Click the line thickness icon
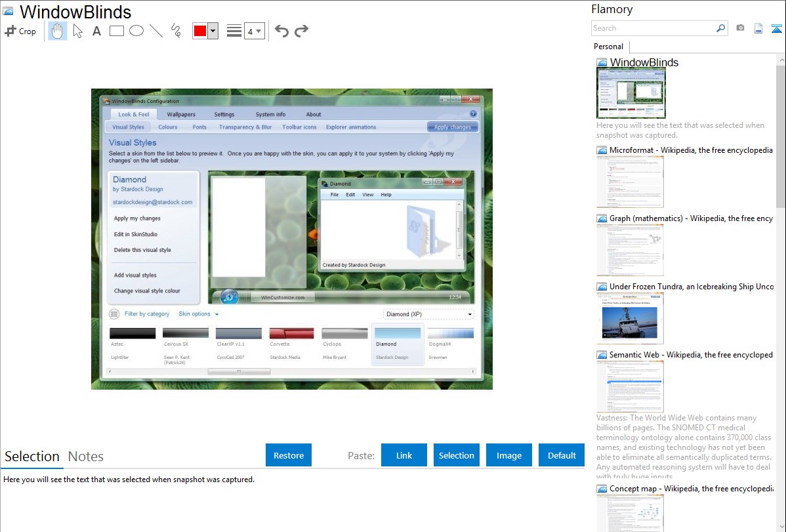The height and width of the screenshot is (532, 786). (x=234, y=31)
